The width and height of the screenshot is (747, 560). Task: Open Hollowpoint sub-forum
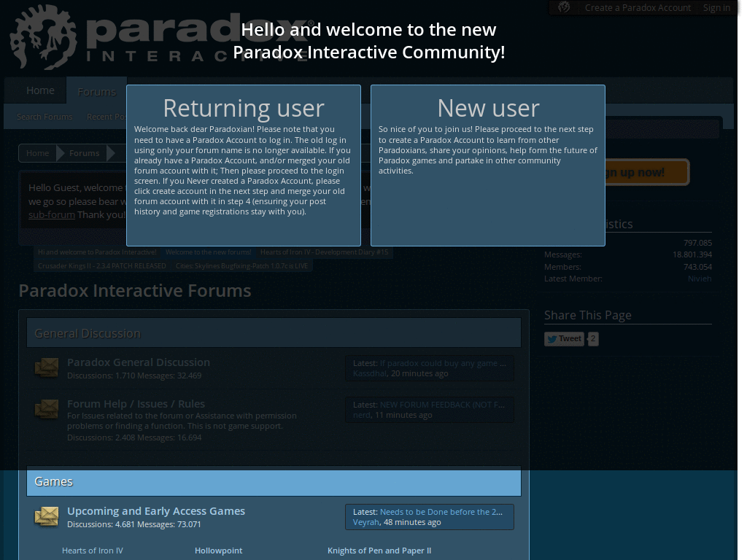(218, 551)
